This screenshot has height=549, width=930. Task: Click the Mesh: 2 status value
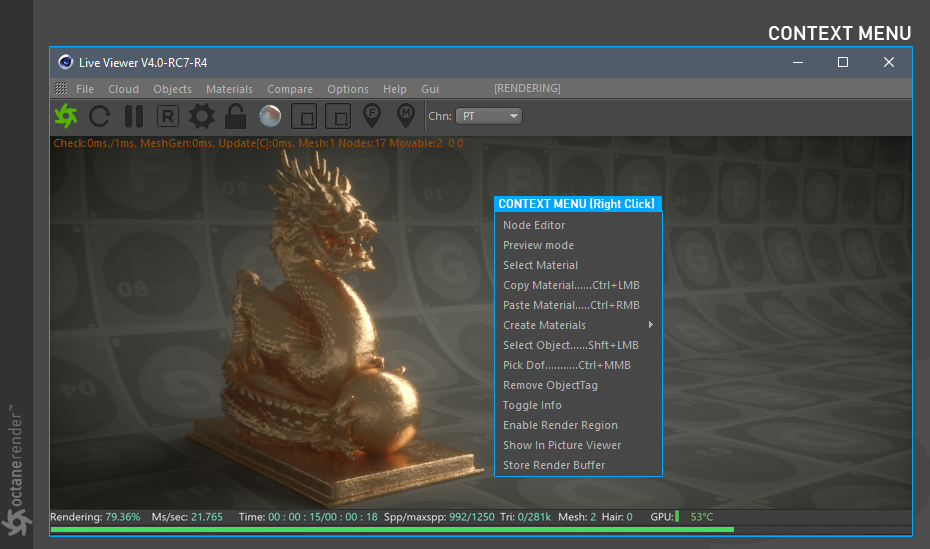click(577, 517)
